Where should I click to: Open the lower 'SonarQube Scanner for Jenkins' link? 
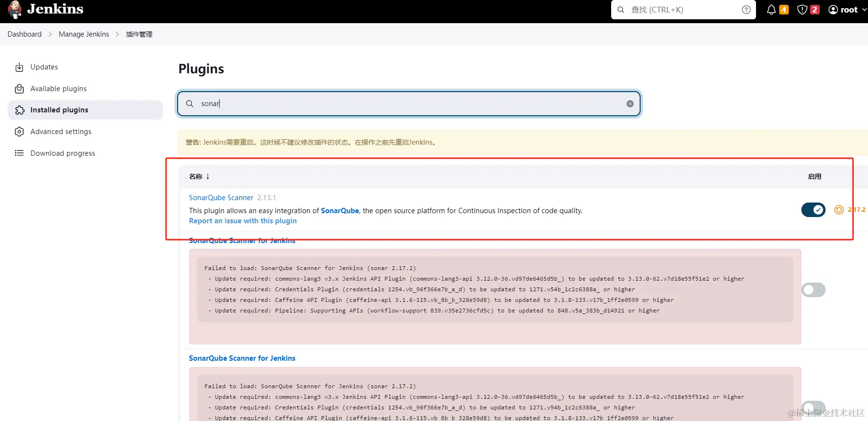[242, 358]
